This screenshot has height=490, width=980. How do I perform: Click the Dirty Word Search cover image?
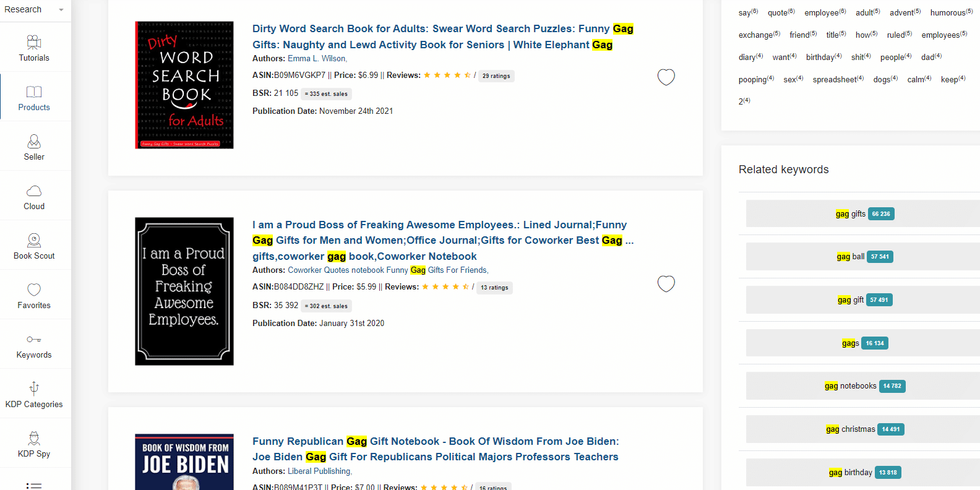tap(184, 85)
